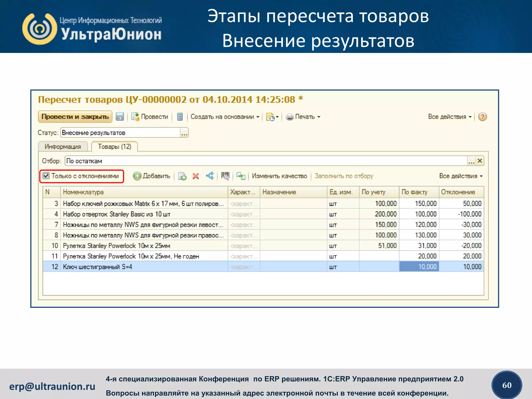Click the barcode search icon
Image resolution: width=532 pixels, height=399 pixels.
225,176
